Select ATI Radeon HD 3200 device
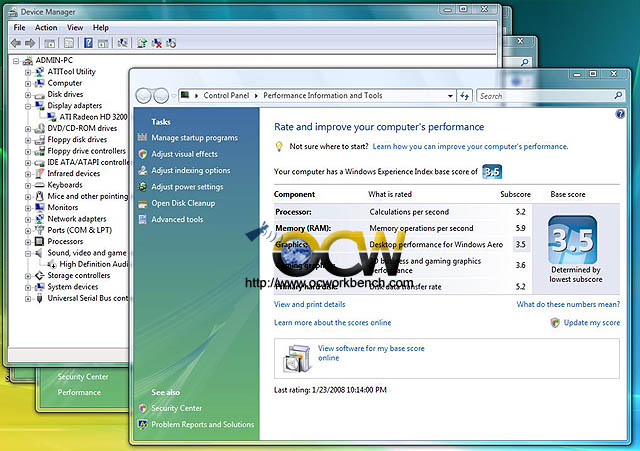Screen dimensions: 640x451 click(x=93, y=117)
